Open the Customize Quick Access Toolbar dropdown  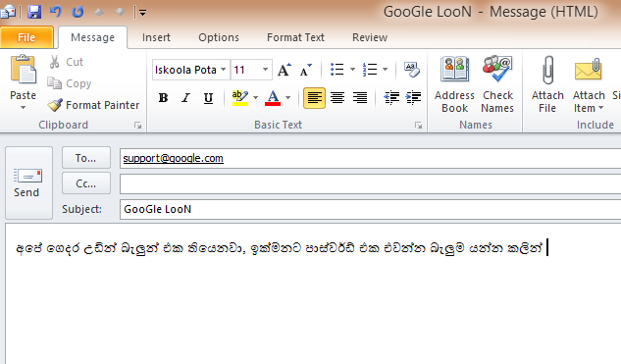tap(142, 13)
